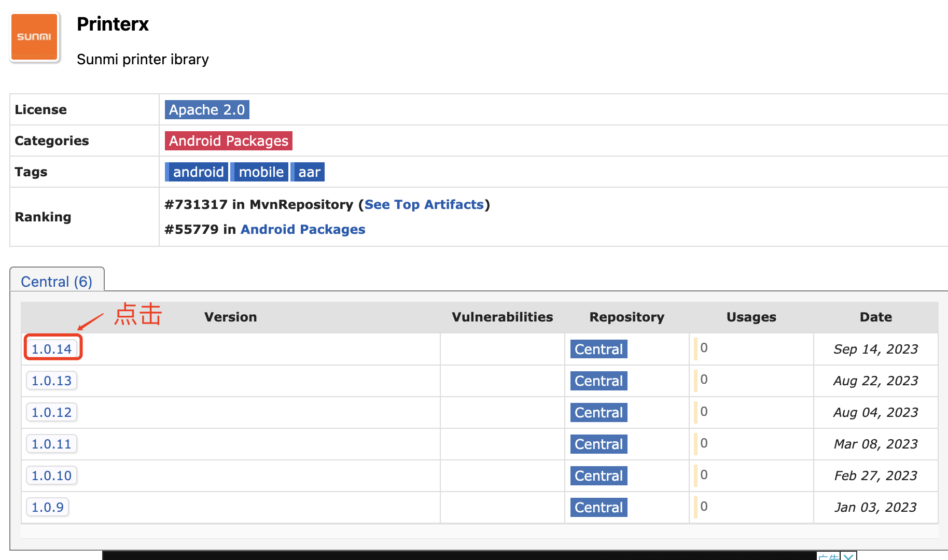Click usages count 0 for 1.0.9
Screen dimensions: 948x560
click(704, 507)
